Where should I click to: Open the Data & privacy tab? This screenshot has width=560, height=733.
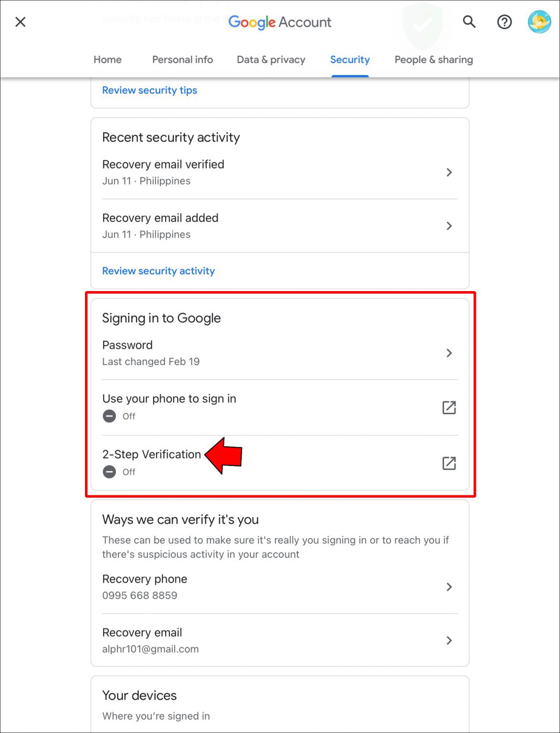click(x=271, y=60)
